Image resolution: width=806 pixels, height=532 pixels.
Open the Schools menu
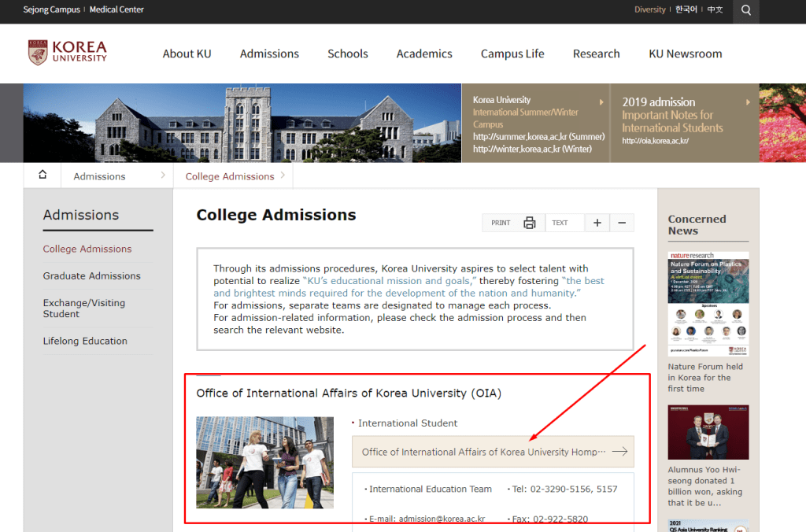click(x=348, y=54)
